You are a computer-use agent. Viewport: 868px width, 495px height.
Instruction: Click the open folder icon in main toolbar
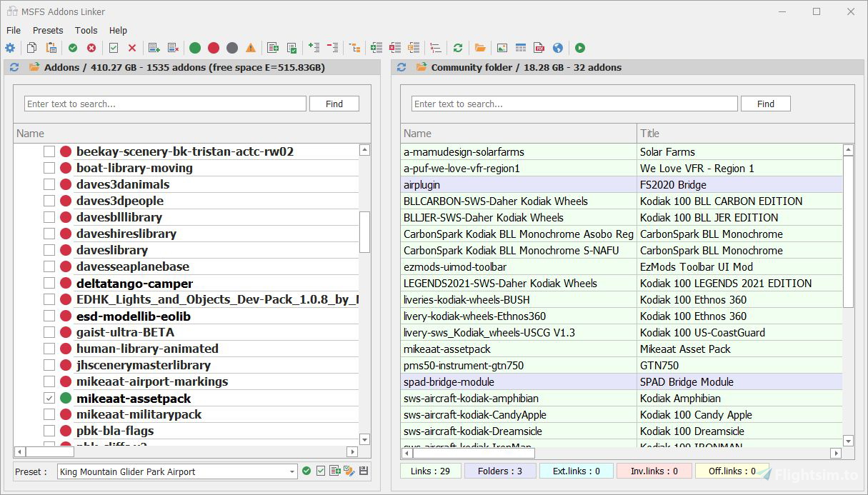480,48
